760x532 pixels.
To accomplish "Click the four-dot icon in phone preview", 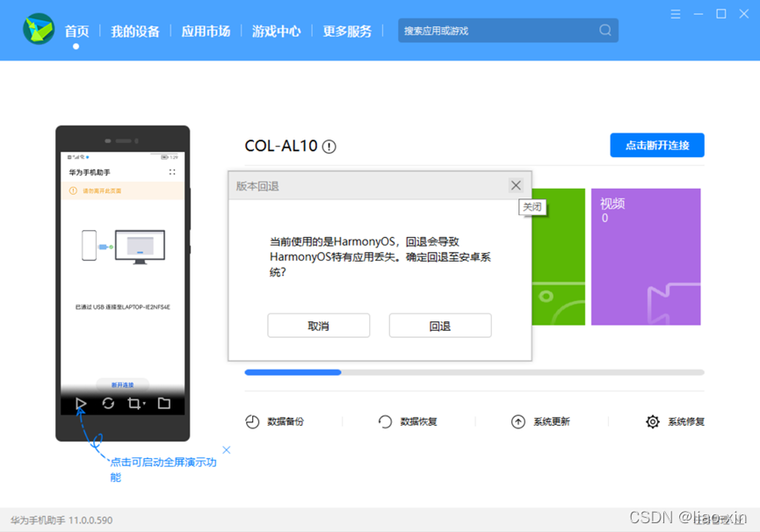I will (x=172, y=172).
